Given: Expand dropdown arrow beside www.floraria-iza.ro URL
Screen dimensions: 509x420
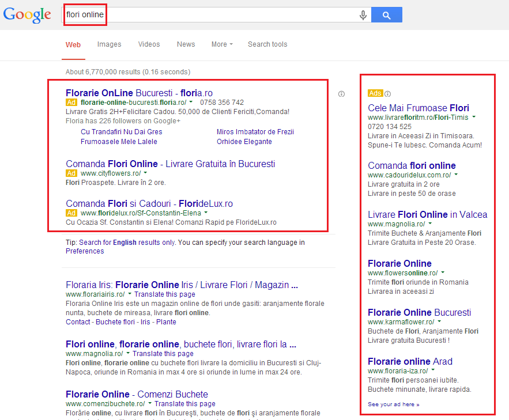Looking at the screenshot, I should (x=433, y=370).
